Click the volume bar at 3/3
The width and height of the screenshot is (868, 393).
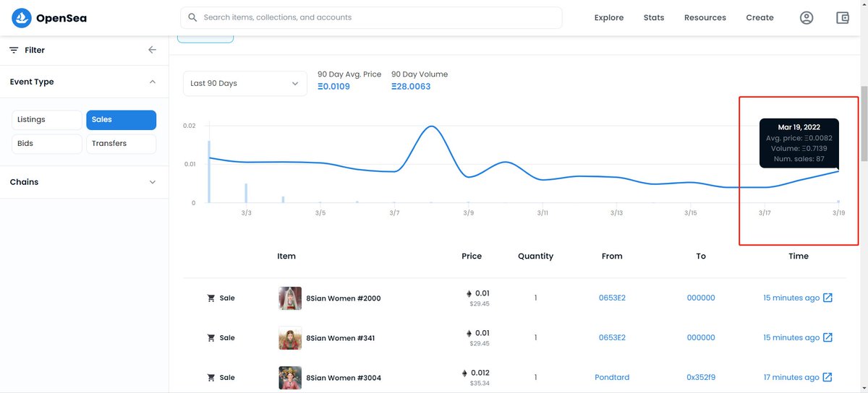246,193
